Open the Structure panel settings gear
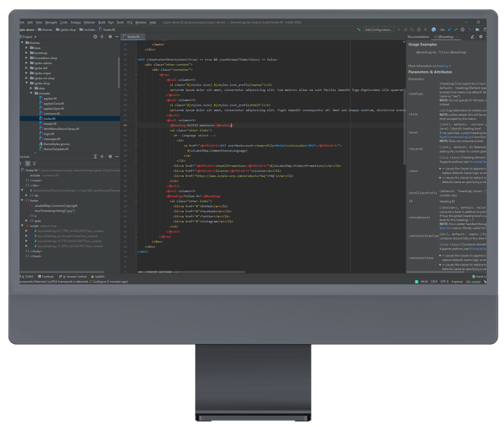This screenshot has height=427, width=504. click(x=110, y=157)
